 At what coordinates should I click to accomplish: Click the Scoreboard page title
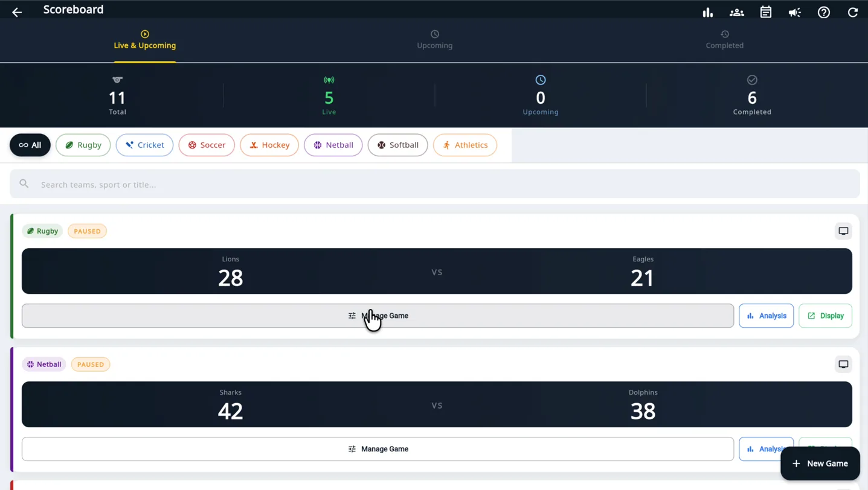click(74, 10)
